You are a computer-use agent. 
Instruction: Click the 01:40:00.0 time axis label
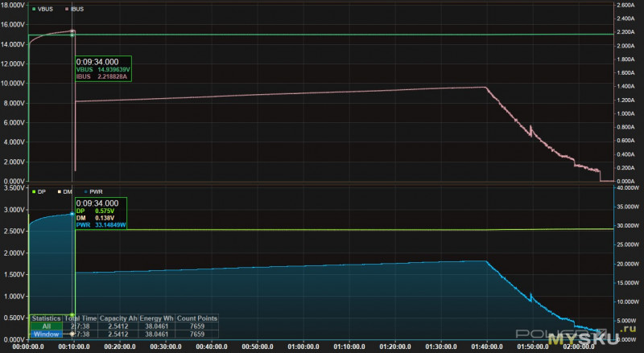pyautogui.click(x=487, y=347)
